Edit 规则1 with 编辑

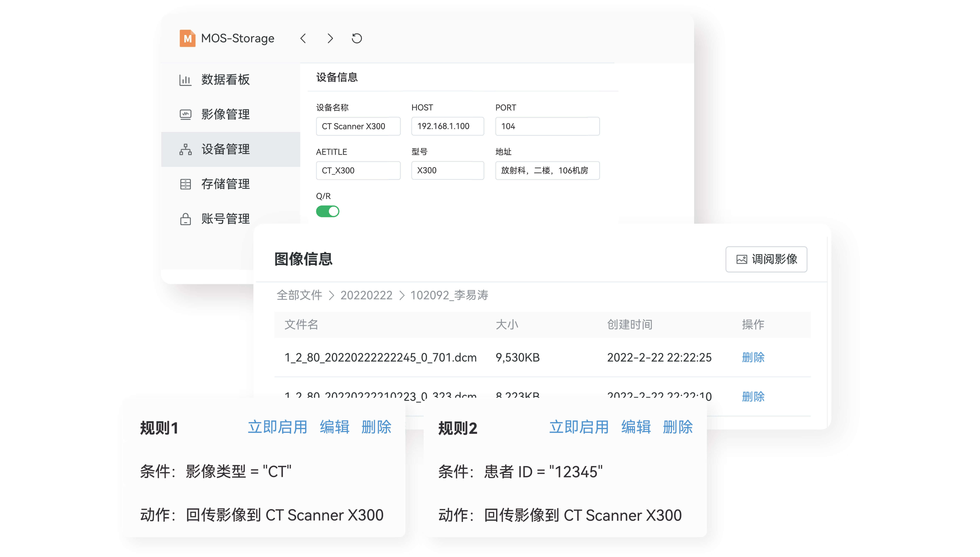point(335,427)
